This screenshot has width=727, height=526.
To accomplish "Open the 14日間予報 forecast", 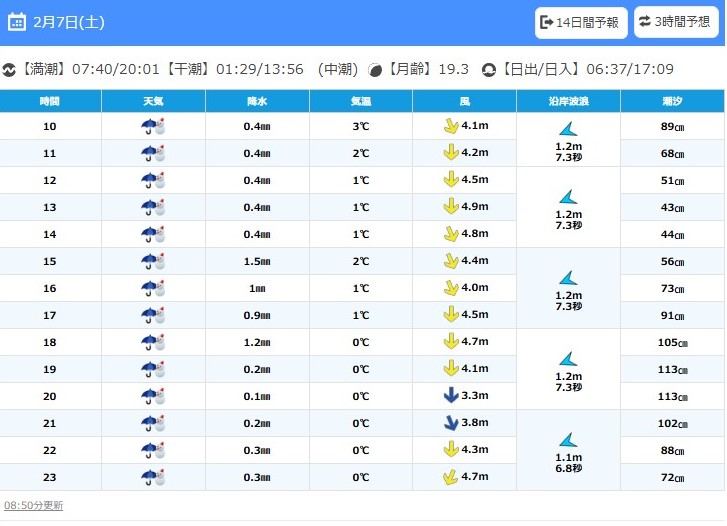I will 580,22.
